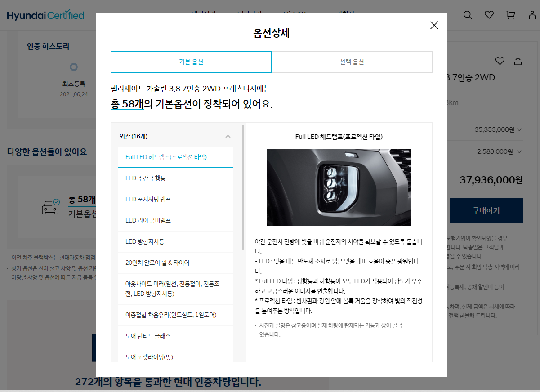540x392 pixels.
Task: Click the 최초등록 history marker
Action: (x=74, y=67)
